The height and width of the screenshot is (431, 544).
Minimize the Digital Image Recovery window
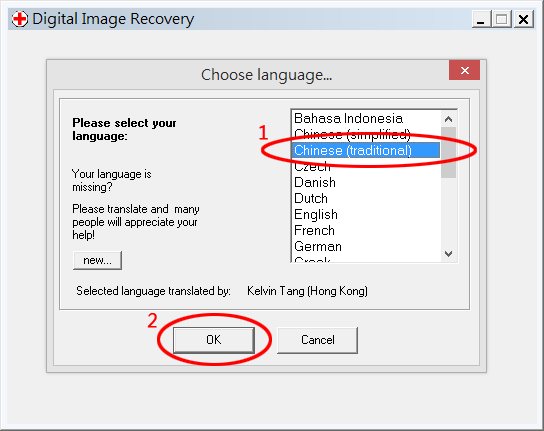pyautogui.click(x=481, y=19)
